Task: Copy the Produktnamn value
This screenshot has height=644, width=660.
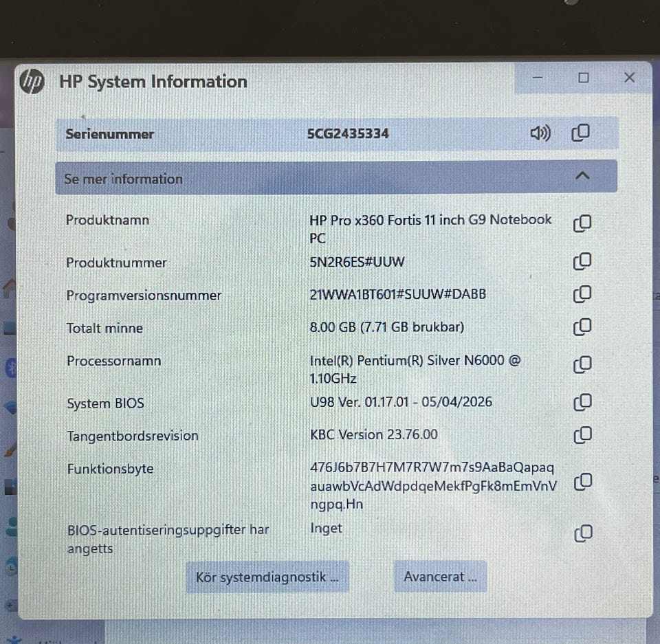Action: (x=582, y=223)
